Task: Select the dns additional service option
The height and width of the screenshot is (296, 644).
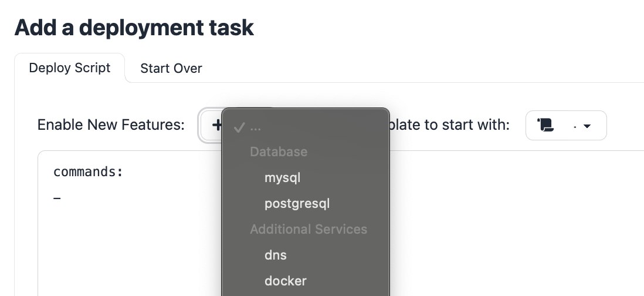Action: tap(276, 255)
